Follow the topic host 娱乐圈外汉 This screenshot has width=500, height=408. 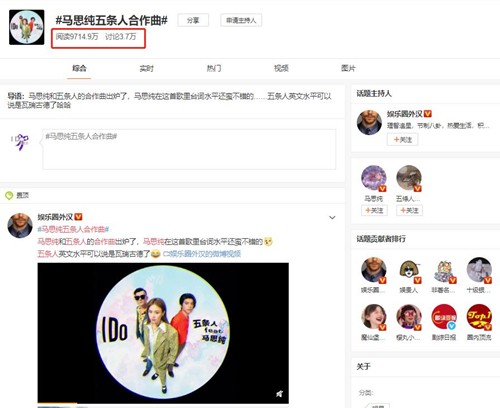pos(402,139)
